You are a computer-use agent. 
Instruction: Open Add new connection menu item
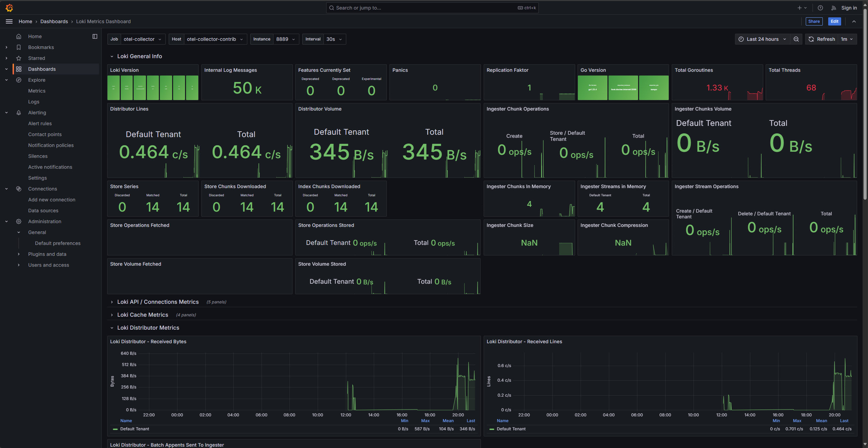pos(52,200)
